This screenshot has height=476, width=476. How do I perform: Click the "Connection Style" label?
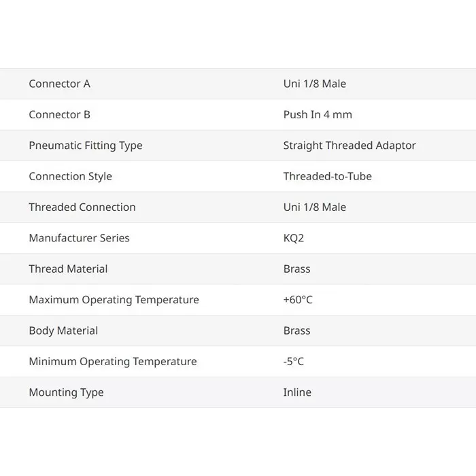pyautogui.click(x=70, y=176)
